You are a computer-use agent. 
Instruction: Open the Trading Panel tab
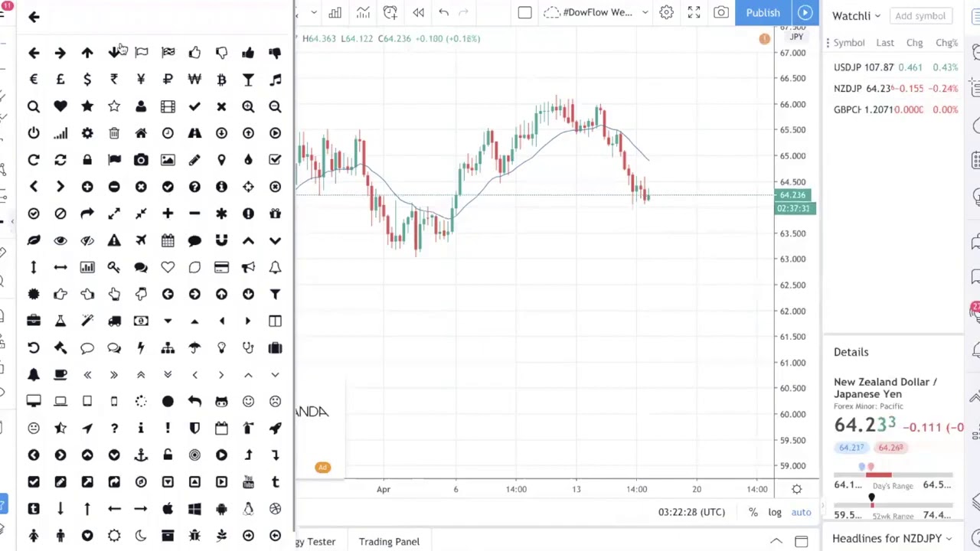point(389,541)
